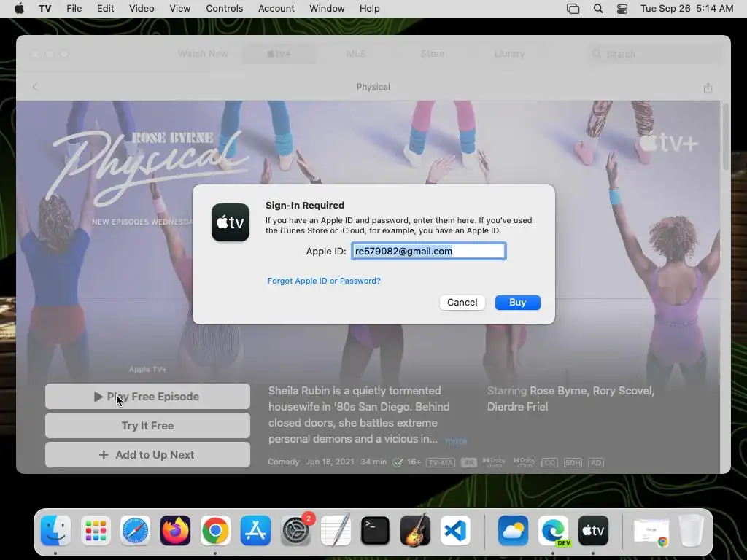The height and width of the screenshot is (560, 747).
Task: Click the Buy button
Action: (x=518, y=303)
